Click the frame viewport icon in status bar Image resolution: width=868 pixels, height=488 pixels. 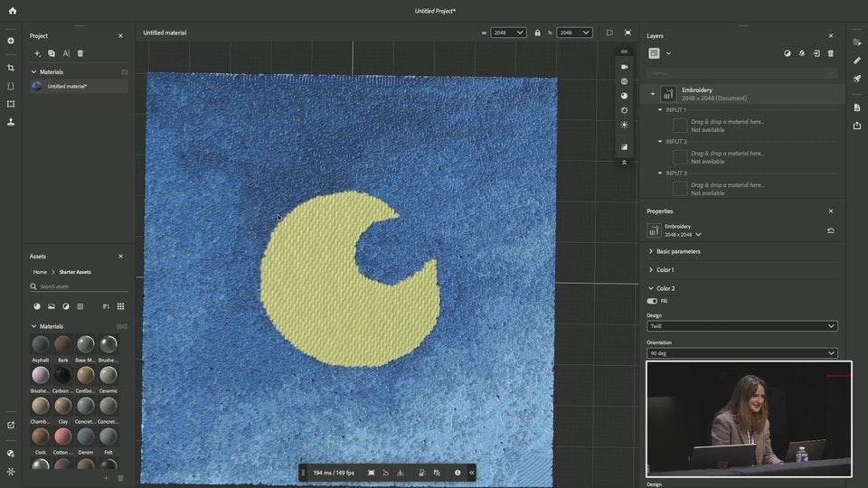tap(372, 473)
